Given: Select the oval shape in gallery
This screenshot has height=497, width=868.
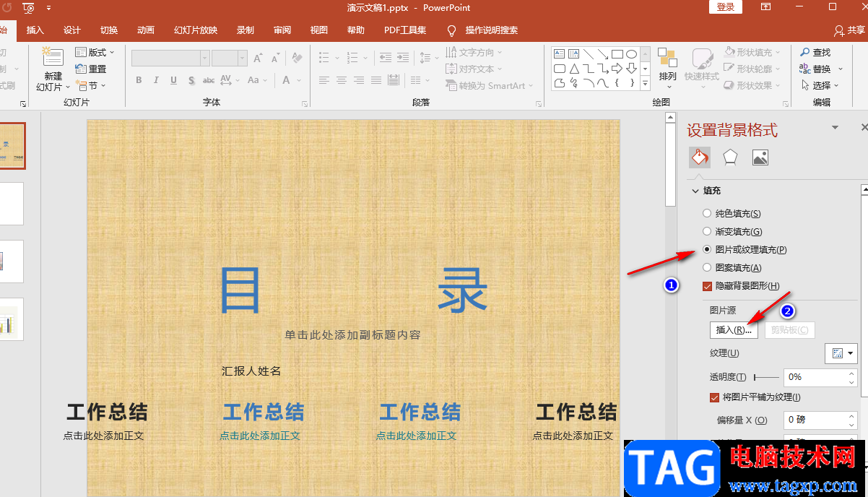Looking at the screenshot, I should pos(631,53).
